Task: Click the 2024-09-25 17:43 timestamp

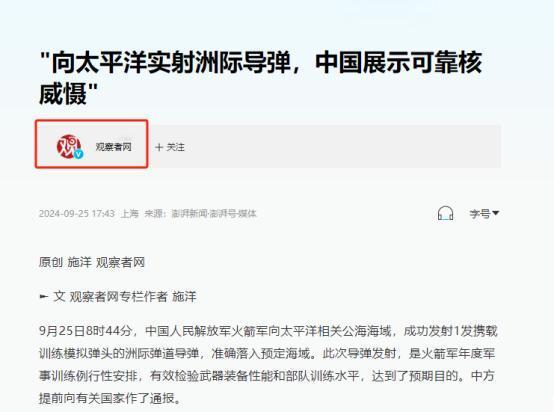Action: pos(77,213)
